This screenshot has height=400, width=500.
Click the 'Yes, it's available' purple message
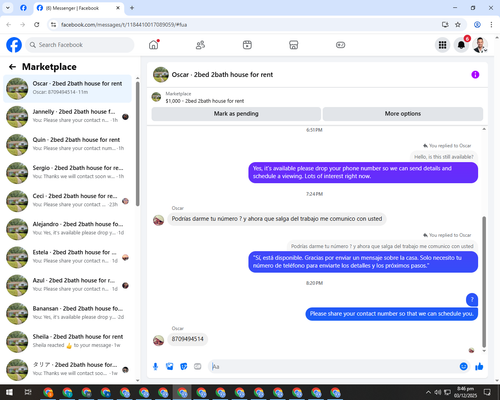(363, 172)
